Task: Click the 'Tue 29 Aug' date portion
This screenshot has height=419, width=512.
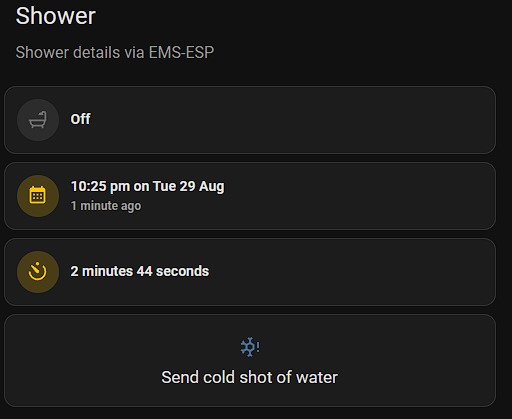Action: point(189,186)
